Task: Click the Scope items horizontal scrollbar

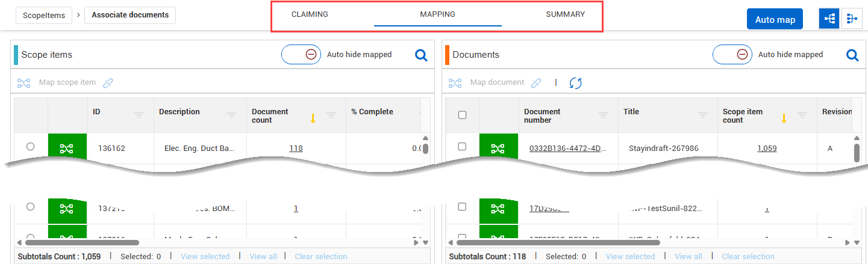Action: [82, 242]
